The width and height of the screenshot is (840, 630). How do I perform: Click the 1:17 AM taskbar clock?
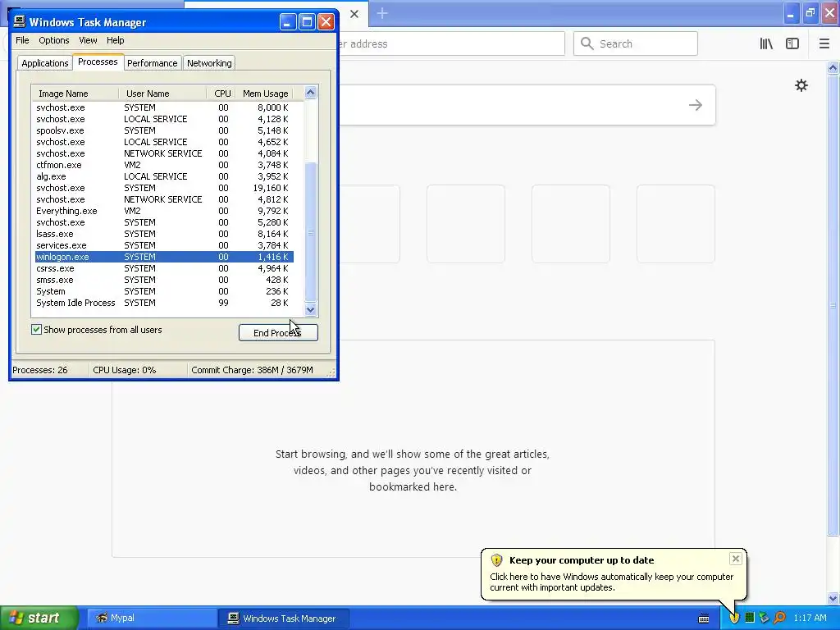[810, 618]
